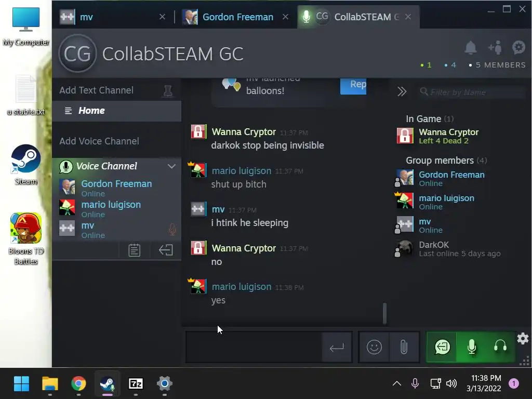Click the Group members section header

(446, 161)
